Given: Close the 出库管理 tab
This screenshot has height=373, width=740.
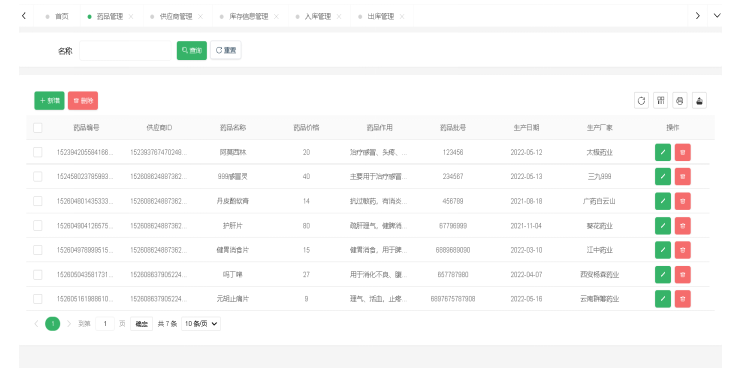Looking at the screenshot, I should click(402, 17).
